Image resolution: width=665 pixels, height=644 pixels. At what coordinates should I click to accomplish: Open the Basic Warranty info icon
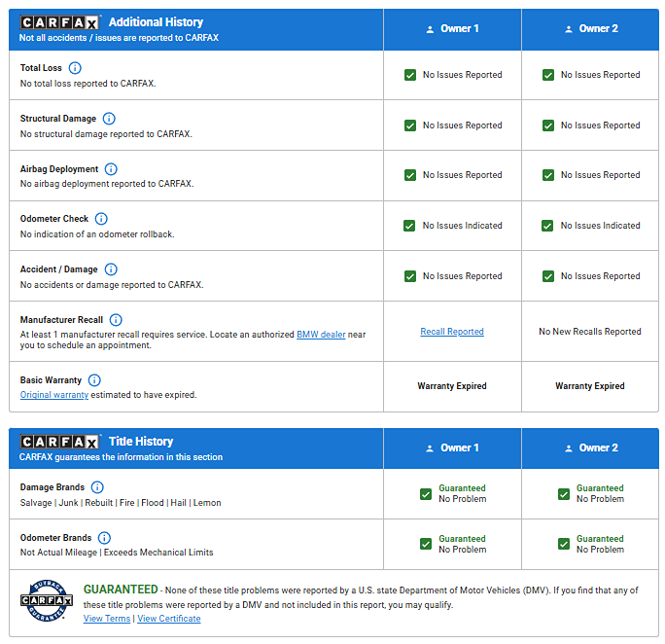[94, 379]
